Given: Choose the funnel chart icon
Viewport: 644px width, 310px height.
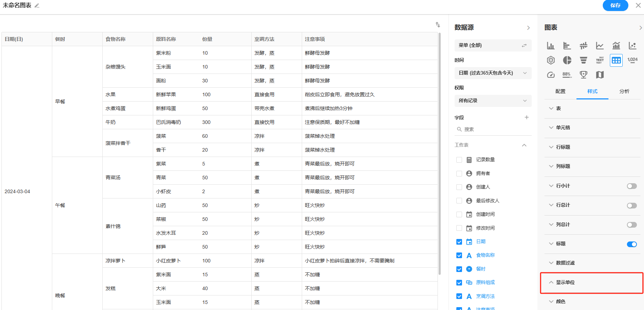Looking at the screenshot, I should pyautogui.click(x=583, y=60).
